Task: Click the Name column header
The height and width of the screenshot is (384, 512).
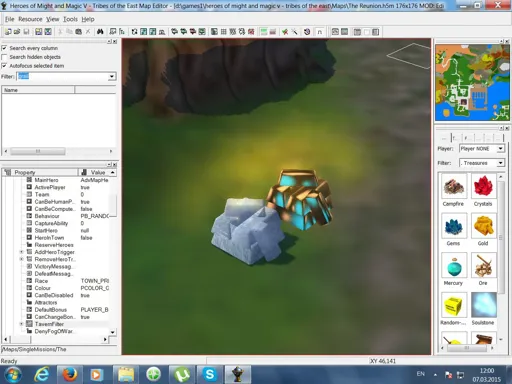Action: coord(38,90)
